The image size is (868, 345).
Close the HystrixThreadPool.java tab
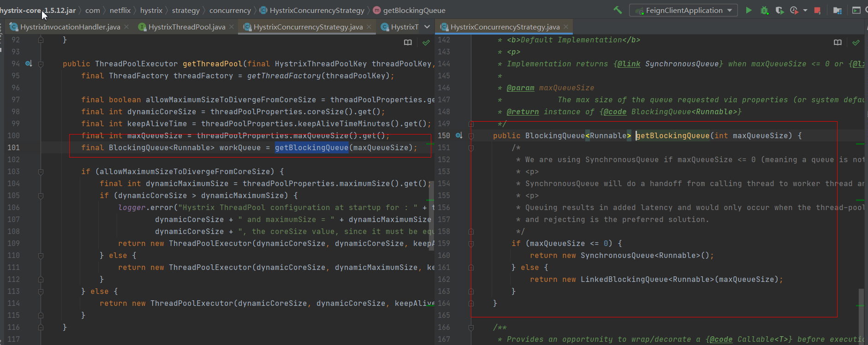(x=232, y=27)
